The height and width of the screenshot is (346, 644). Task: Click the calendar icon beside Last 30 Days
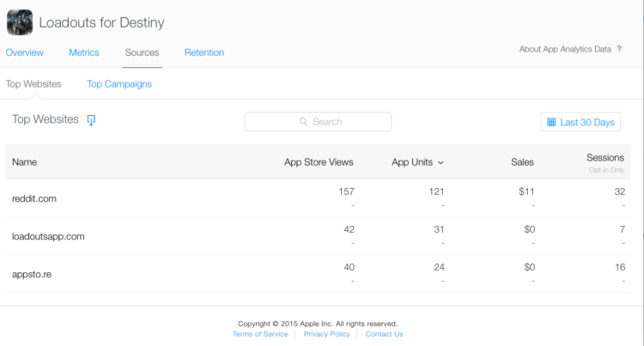[x=551, y=122]
